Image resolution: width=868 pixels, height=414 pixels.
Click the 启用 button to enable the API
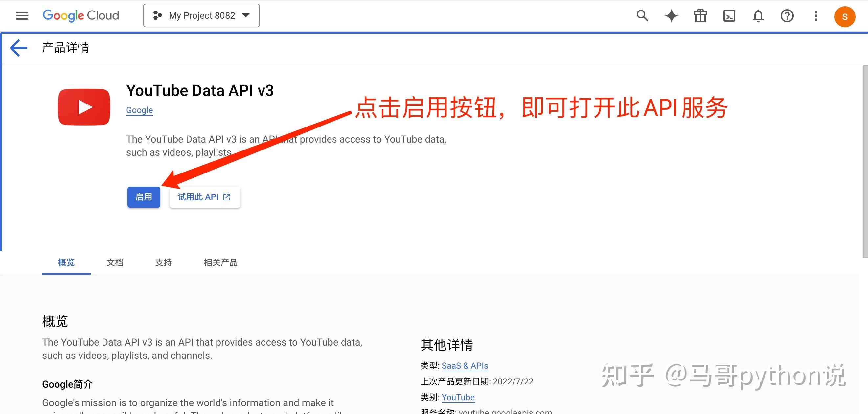144,197
